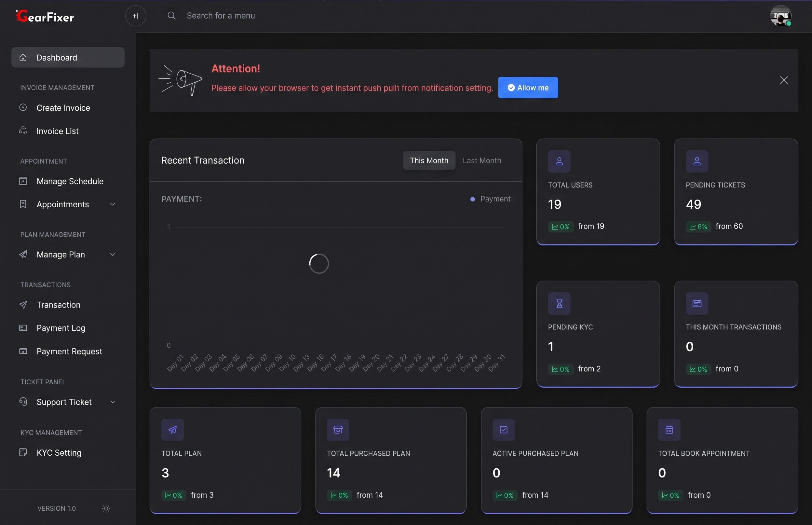The image size is (812, 525).
Task: Toggle light/dark theme sun icon
Action: click(106, 508)
